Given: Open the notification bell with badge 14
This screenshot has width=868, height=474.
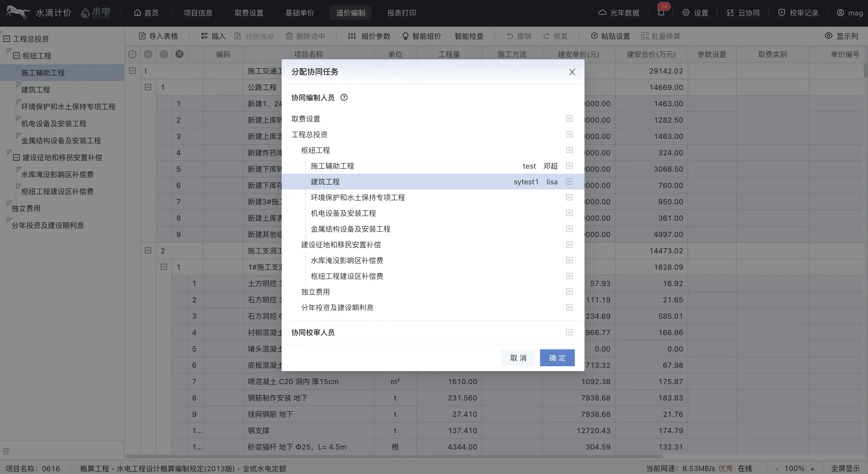Looking at the screenshot, I should [661, 13].
